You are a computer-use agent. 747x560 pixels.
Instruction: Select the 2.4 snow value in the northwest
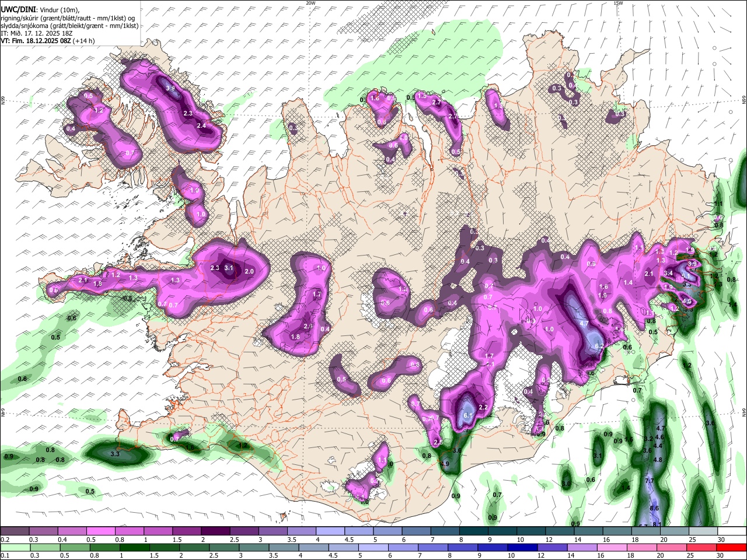(x=202, y=126)
